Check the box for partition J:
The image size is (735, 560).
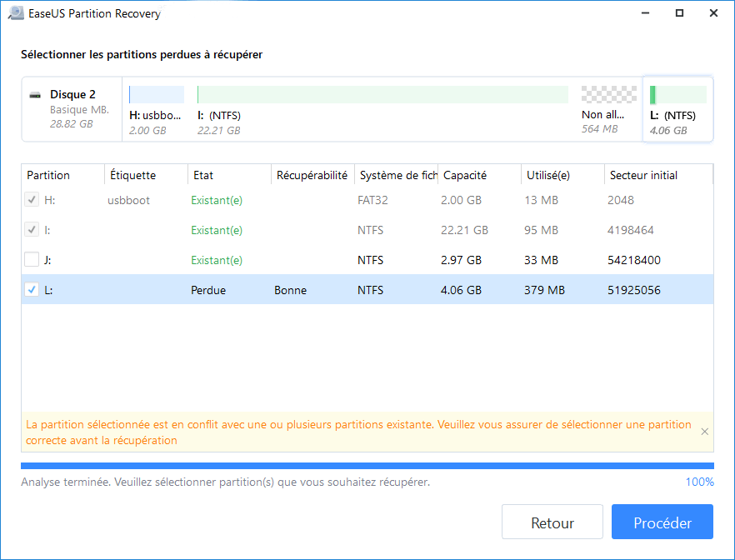32,260
